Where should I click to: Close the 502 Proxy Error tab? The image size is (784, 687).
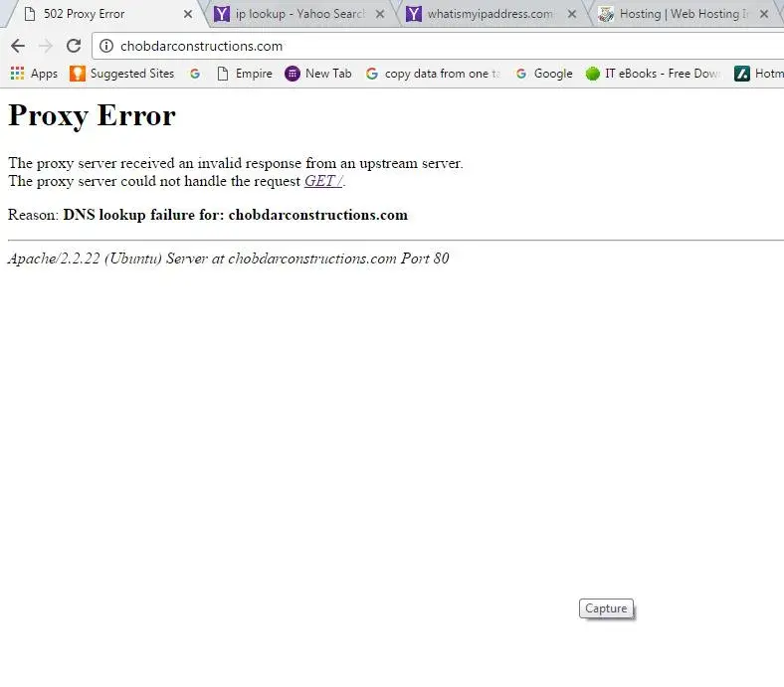click(188, 14)
